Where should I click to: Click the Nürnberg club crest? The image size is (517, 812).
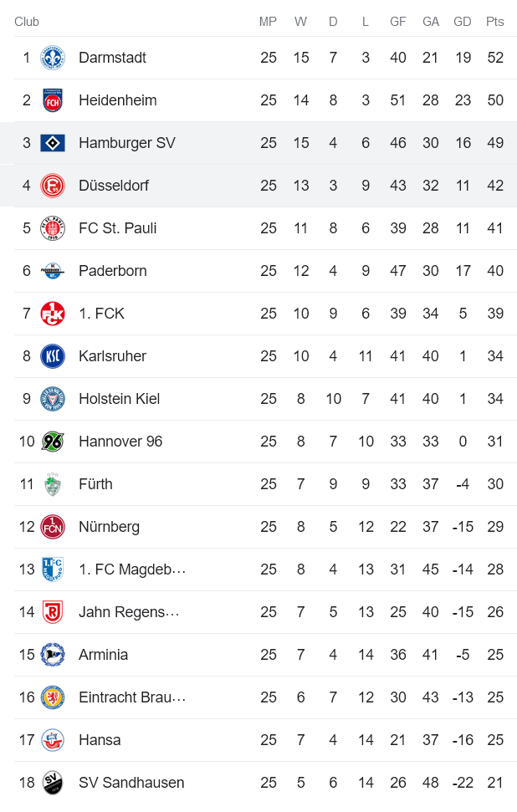coord(53,527)
